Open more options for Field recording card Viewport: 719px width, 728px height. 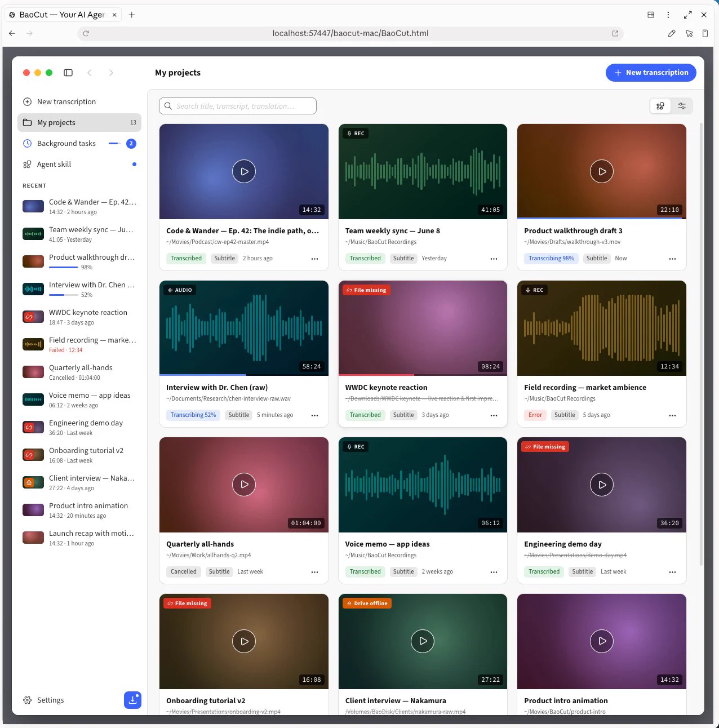[672, 415]
